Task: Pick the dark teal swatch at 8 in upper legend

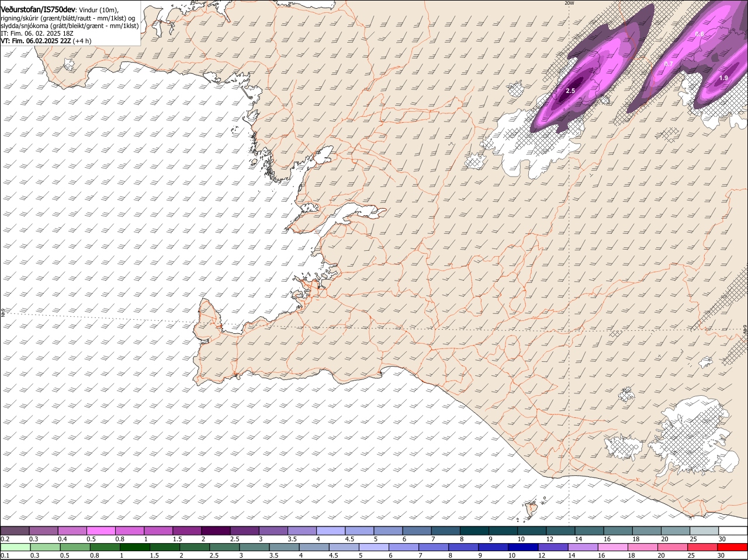Action: [x=475, y=530]
